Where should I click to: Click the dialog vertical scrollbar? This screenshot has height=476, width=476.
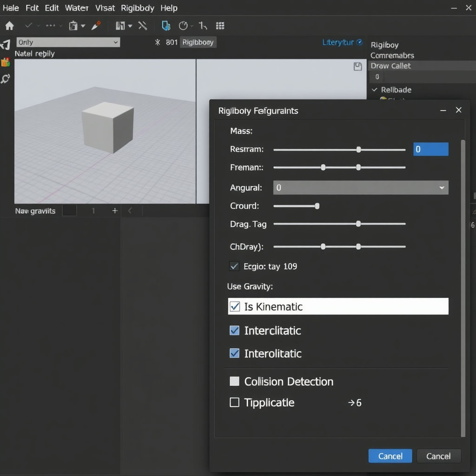[x=463, y=288]
